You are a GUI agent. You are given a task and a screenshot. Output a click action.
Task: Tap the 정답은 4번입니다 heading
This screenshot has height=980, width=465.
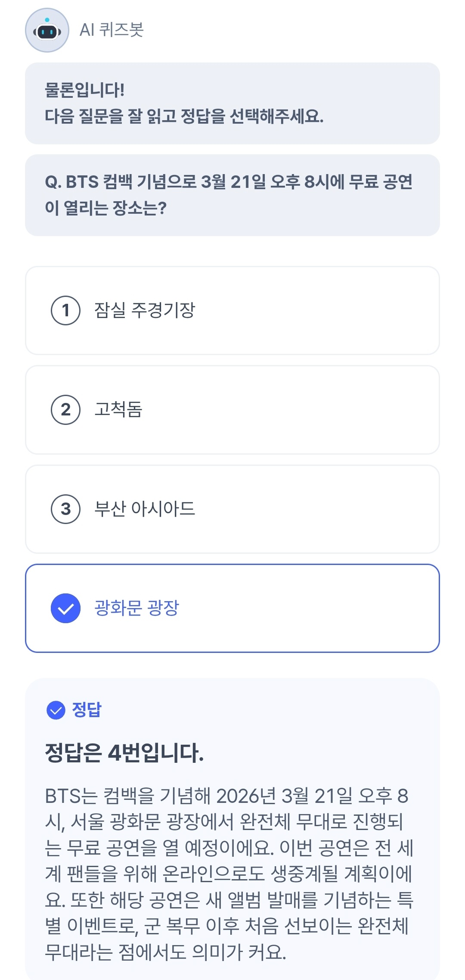[124, 753]
